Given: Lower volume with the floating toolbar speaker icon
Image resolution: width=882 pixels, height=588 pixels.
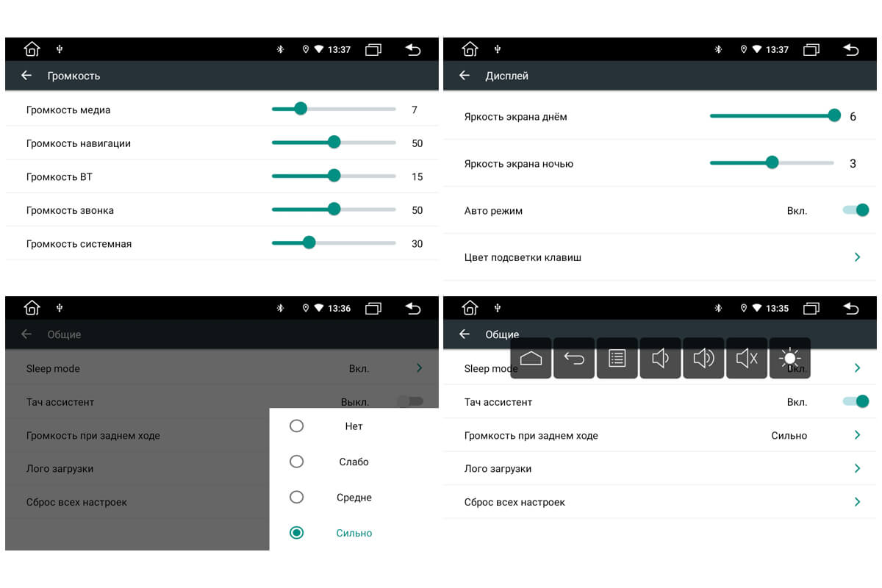Looking at the screenshot, I should (x=660, y=358).
